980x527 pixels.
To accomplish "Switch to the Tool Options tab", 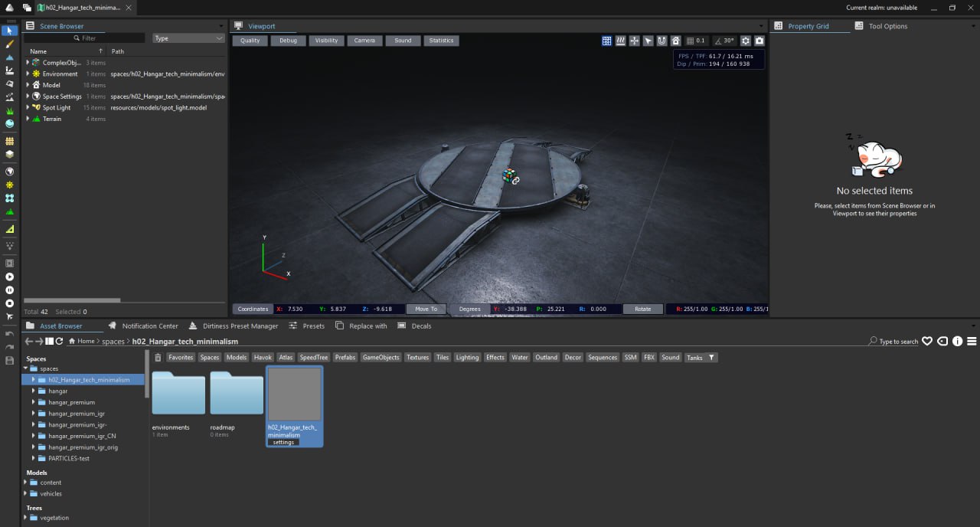I will 887,26.
